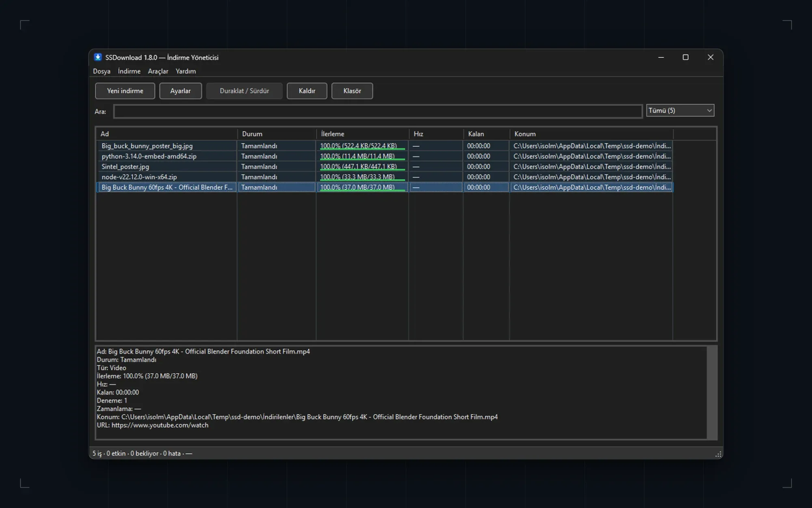This screenshot has width=812, height=508.
Task: Open the Yardım menu
Action: 186,71
